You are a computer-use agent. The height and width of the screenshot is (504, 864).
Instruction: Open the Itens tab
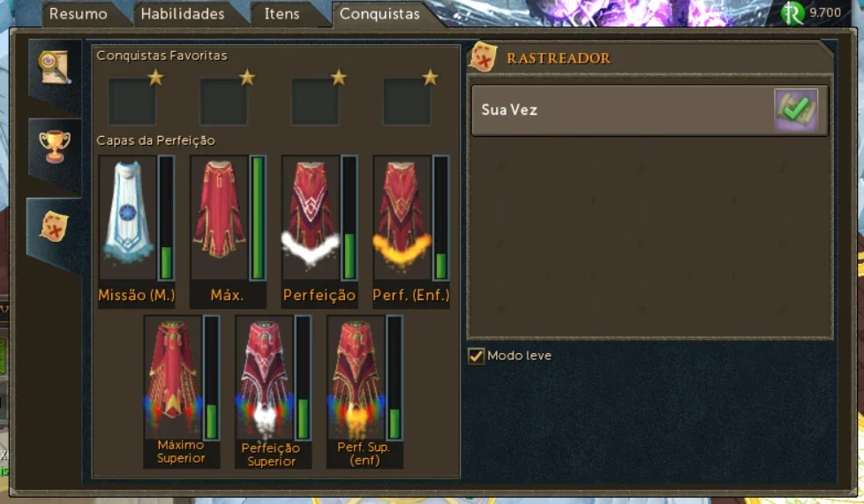click(282, 14)
